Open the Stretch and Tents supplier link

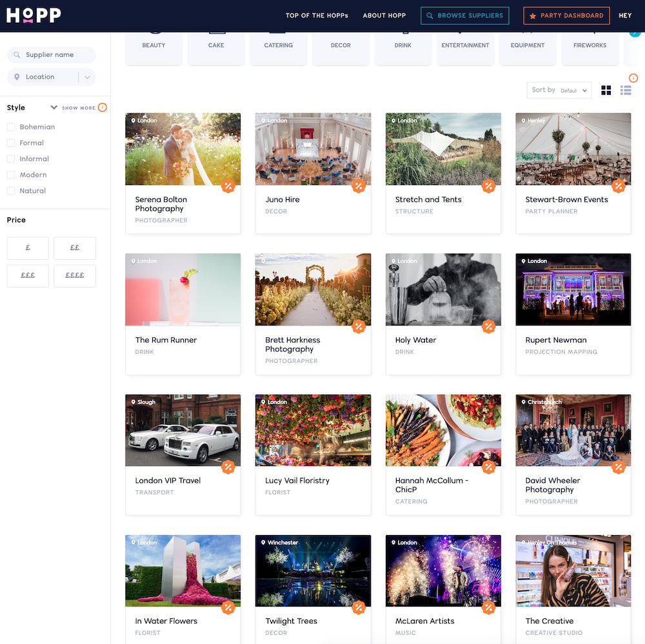[428, 199]
